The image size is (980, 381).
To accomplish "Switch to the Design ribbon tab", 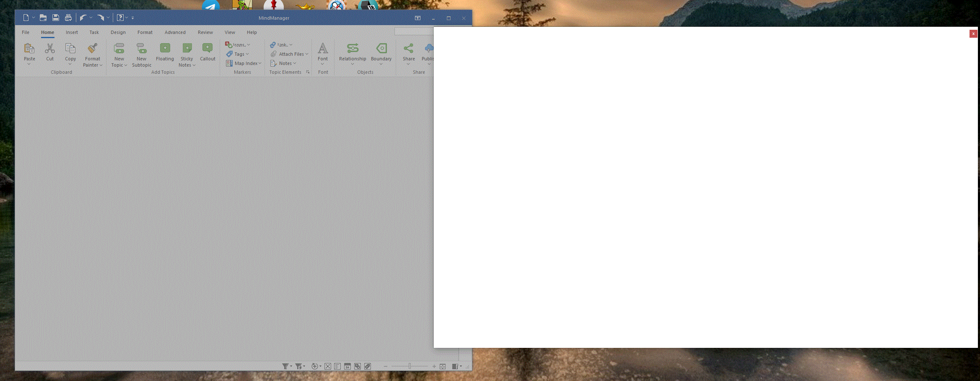I will 118,32.
